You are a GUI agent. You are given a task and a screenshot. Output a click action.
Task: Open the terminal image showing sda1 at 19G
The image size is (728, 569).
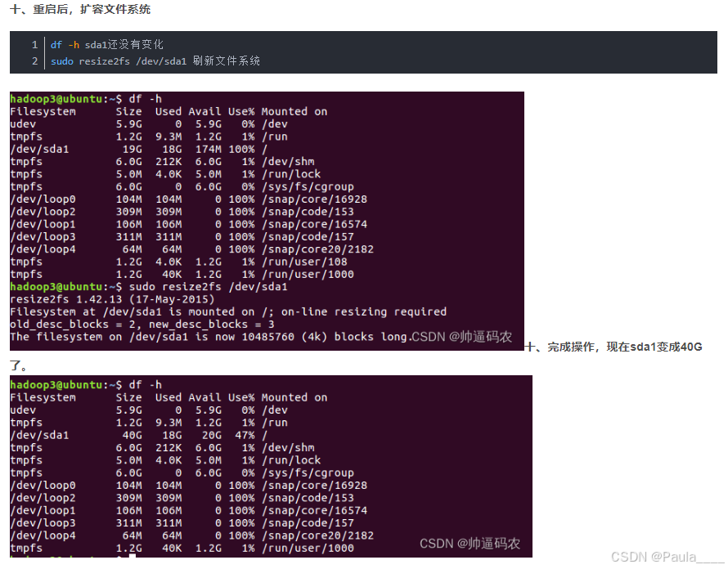(x=267, y=221)
